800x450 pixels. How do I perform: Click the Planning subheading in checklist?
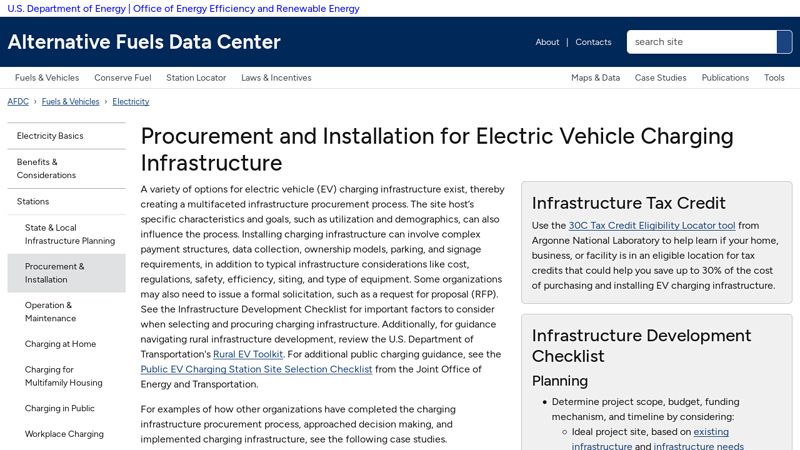pyautogui.click(x=560, y=381)
